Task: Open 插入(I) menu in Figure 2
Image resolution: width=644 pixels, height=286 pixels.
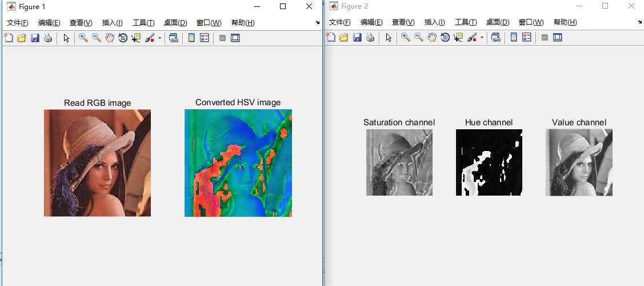Action: point(435,22)
